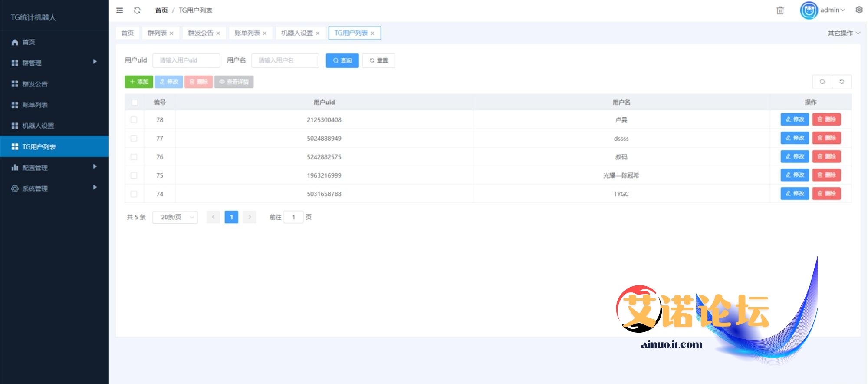Toggle the select-all checkbox in the table header

pos(135,103)
